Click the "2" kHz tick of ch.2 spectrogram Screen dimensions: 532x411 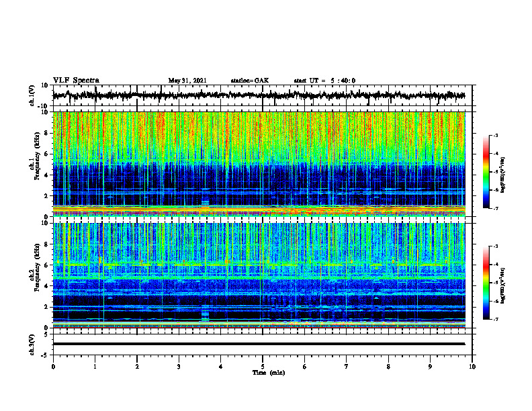pos(46,307)
